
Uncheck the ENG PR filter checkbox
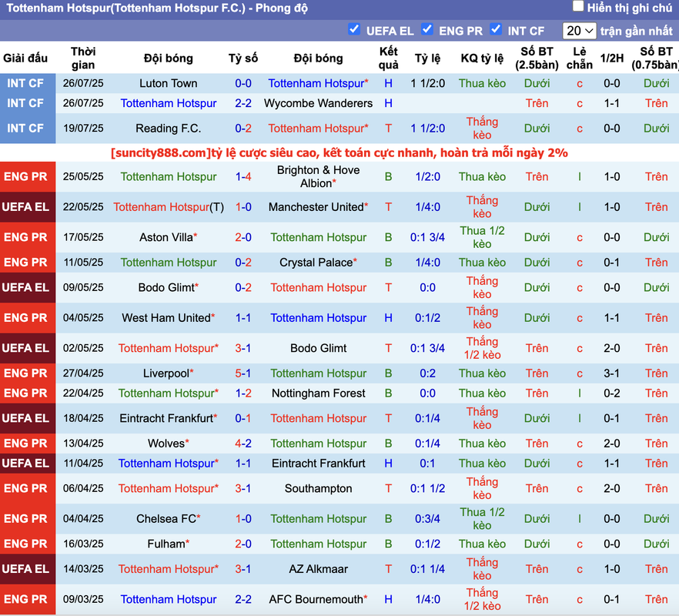click(x=426, y=29)
